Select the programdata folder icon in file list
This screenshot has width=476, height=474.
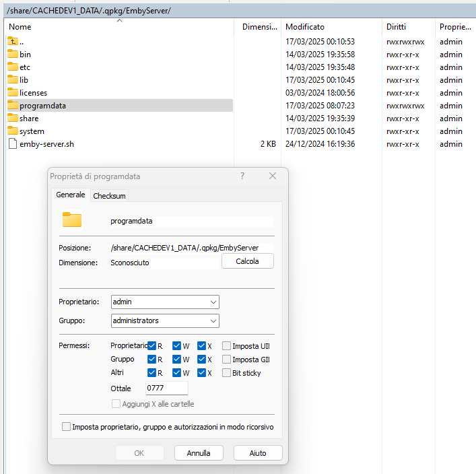point(12,105)
